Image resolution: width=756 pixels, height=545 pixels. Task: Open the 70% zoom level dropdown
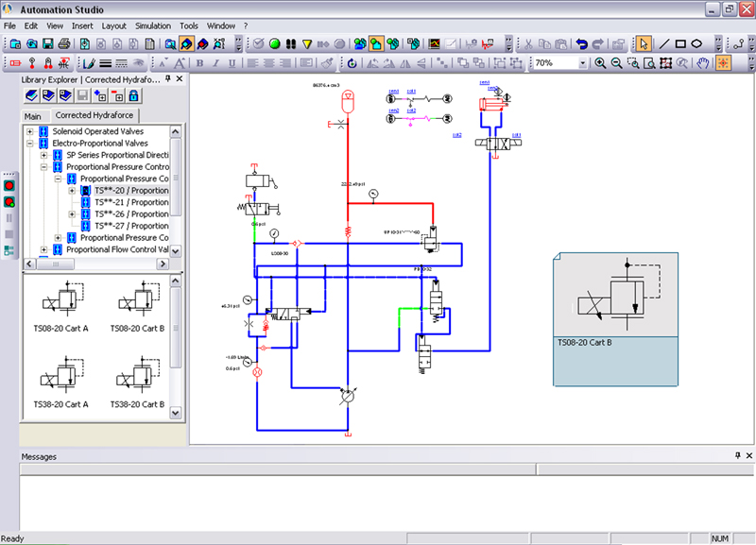pos(582,62)
